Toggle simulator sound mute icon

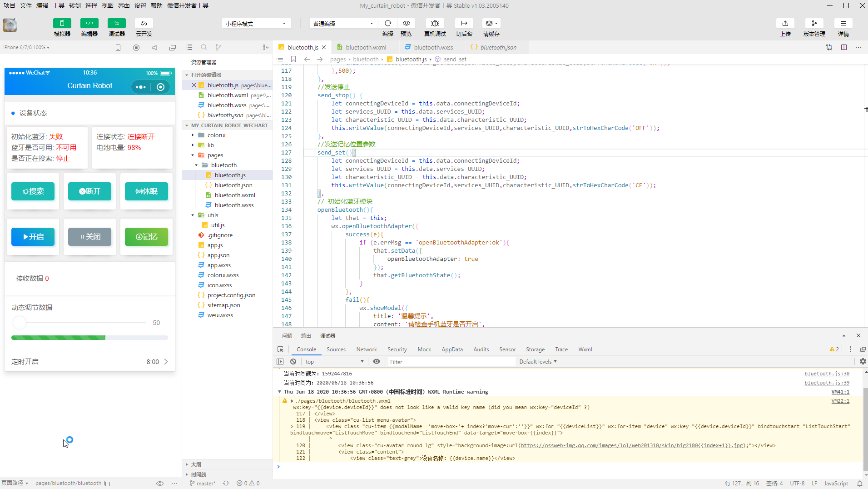(x=154, y=47)
